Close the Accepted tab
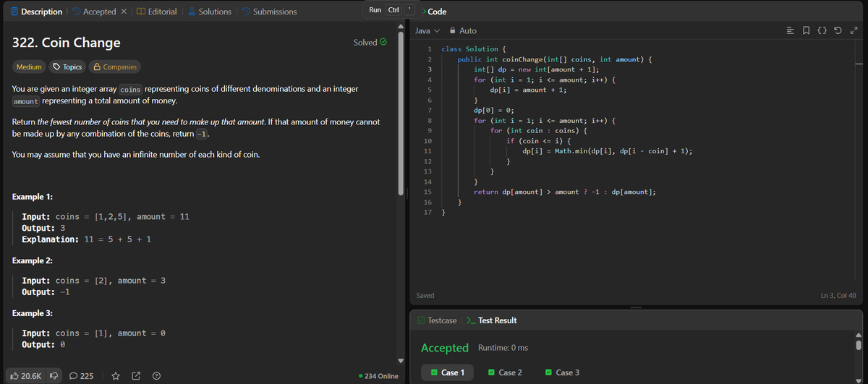The width and height of the screenshot is (868, 384). point(124,12)
